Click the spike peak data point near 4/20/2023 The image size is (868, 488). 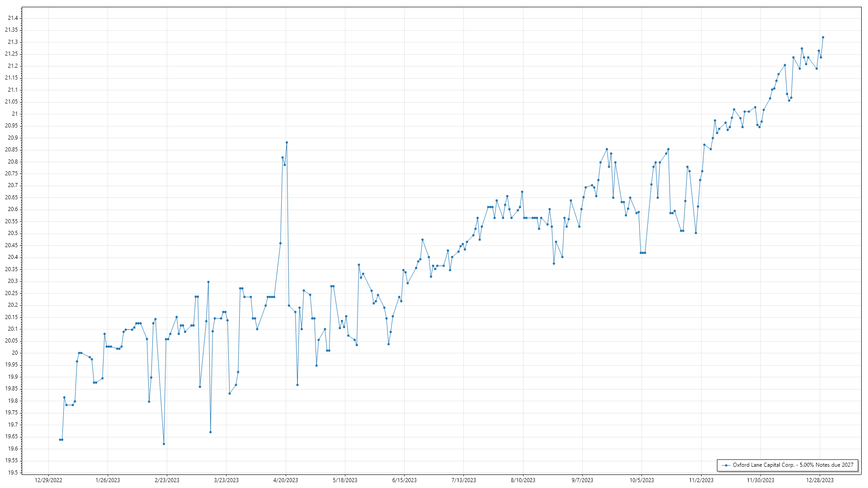(x=287, y=143)
